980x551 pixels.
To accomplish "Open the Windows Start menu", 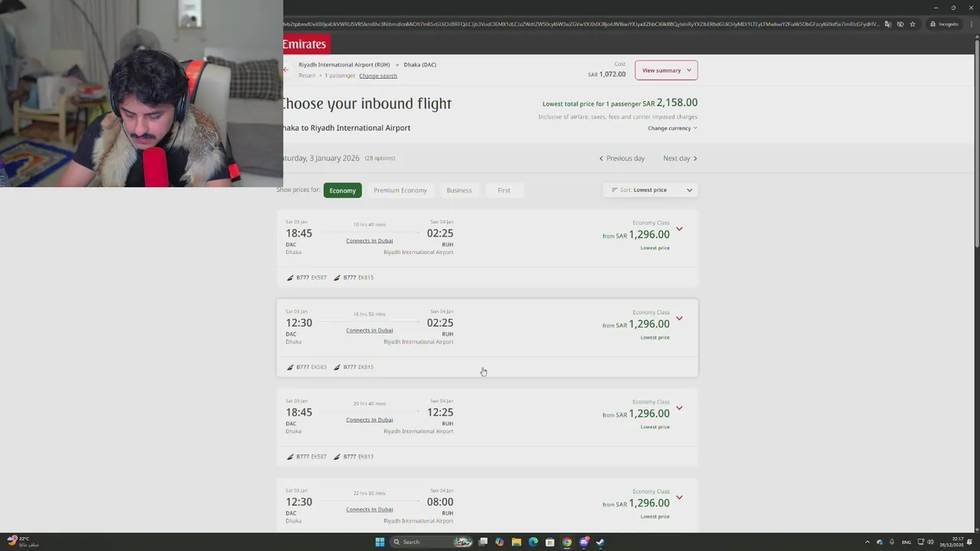I will 380,542.
